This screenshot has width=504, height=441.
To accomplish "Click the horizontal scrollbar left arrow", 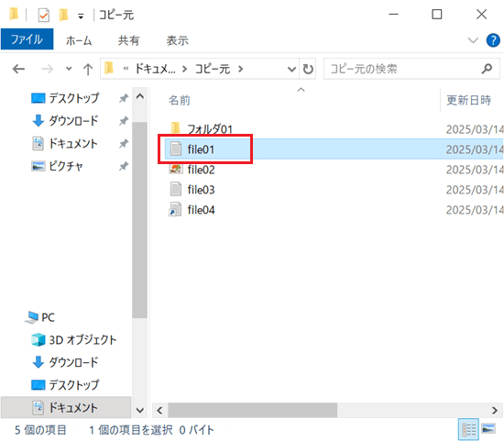I will (159, 411).
